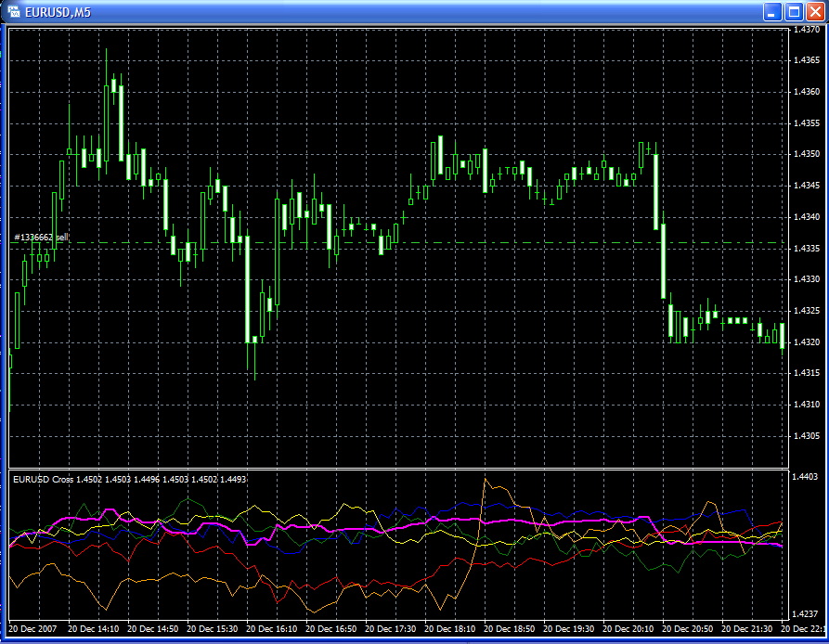Click indicator scale value 1.4403

805,477
